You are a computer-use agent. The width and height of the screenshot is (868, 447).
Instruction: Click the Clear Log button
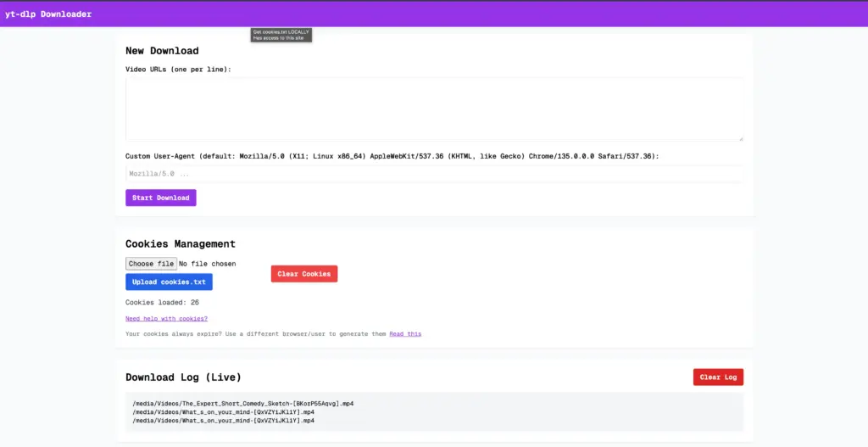coord(718,377)
